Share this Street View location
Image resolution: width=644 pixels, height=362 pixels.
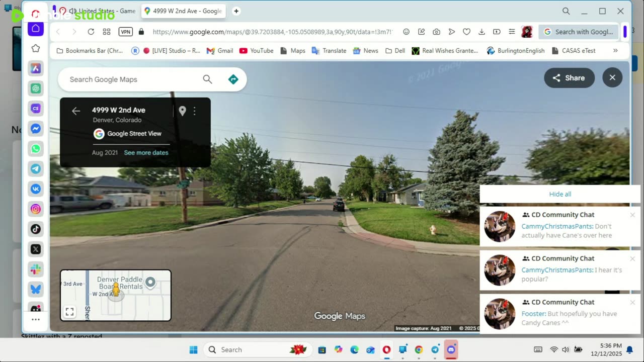[x=569, y=78]
